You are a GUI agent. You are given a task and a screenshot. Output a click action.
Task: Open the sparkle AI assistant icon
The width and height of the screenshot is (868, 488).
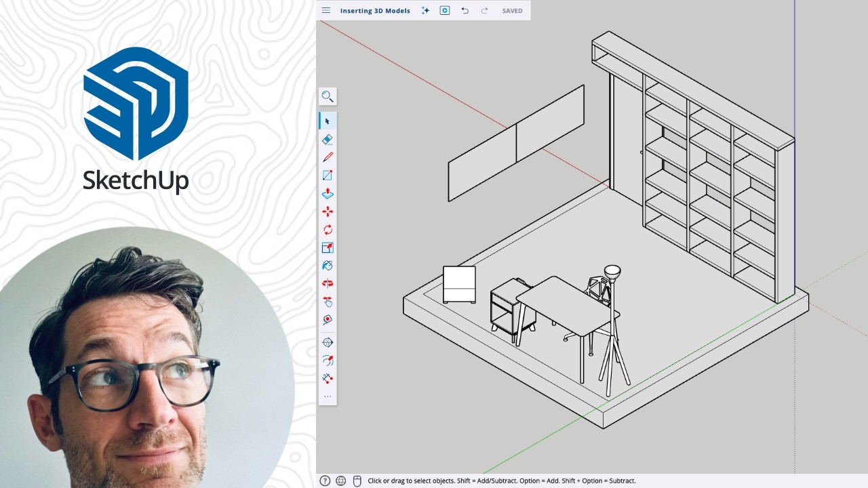tap(425, 10)
